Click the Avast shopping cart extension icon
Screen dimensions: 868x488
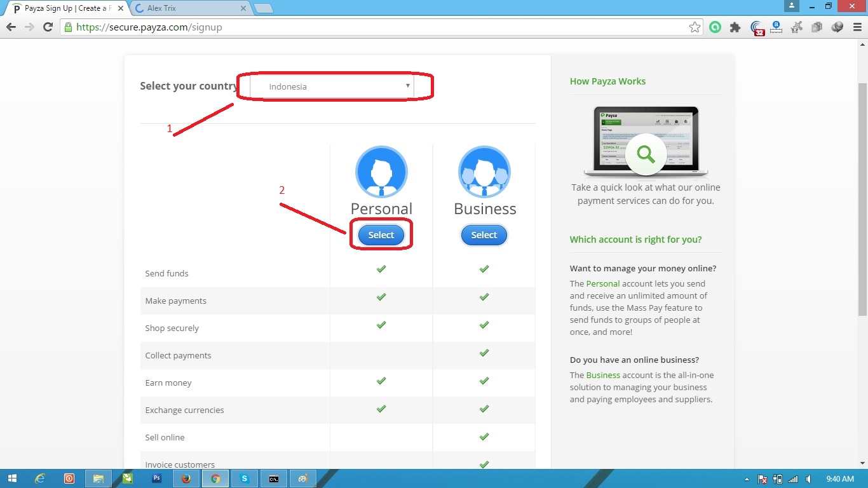pyautogui.click(x=797, y=27)
